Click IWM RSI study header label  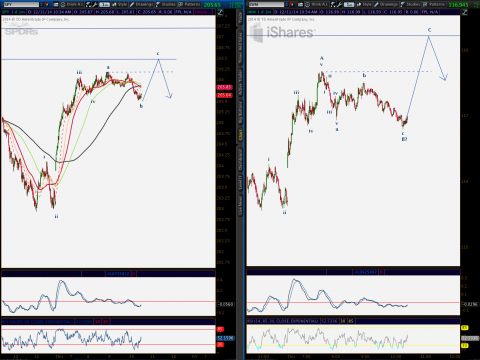coord(283,321)
